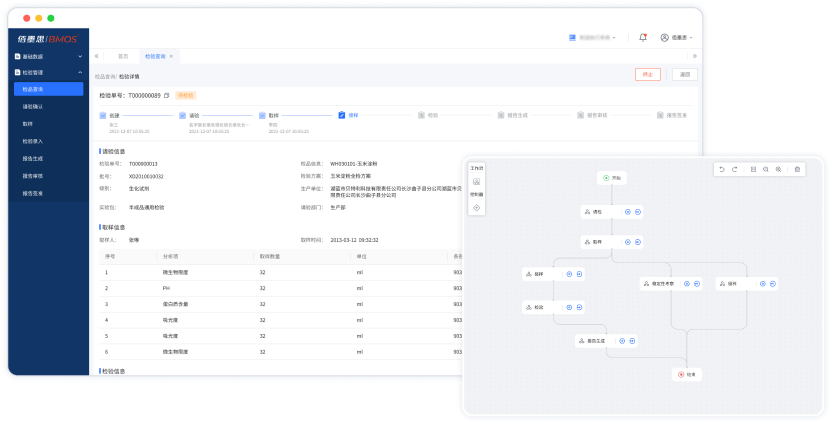Click the redo icon in workflow toolbar
The image size is (832, 424).
[735, 169]
